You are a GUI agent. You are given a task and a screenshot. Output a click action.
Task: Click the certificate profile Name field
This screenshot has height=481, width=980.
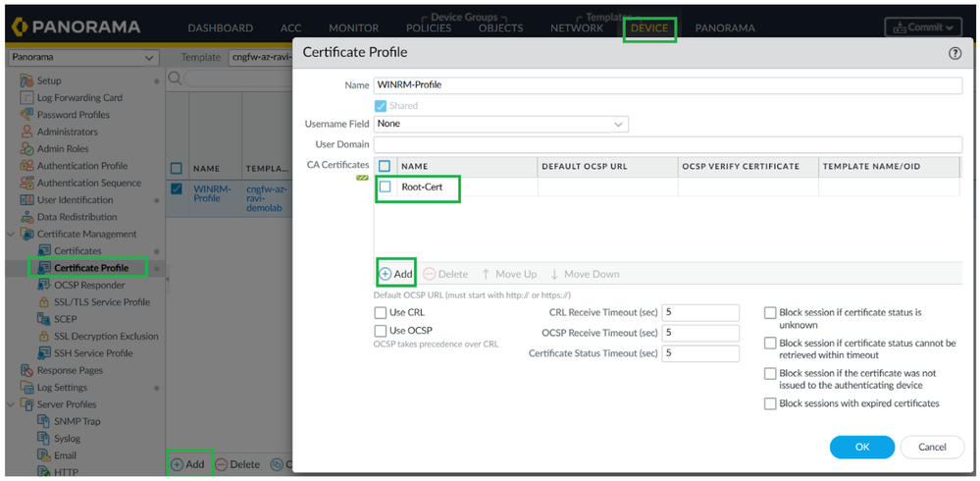[x=667, y=85]
